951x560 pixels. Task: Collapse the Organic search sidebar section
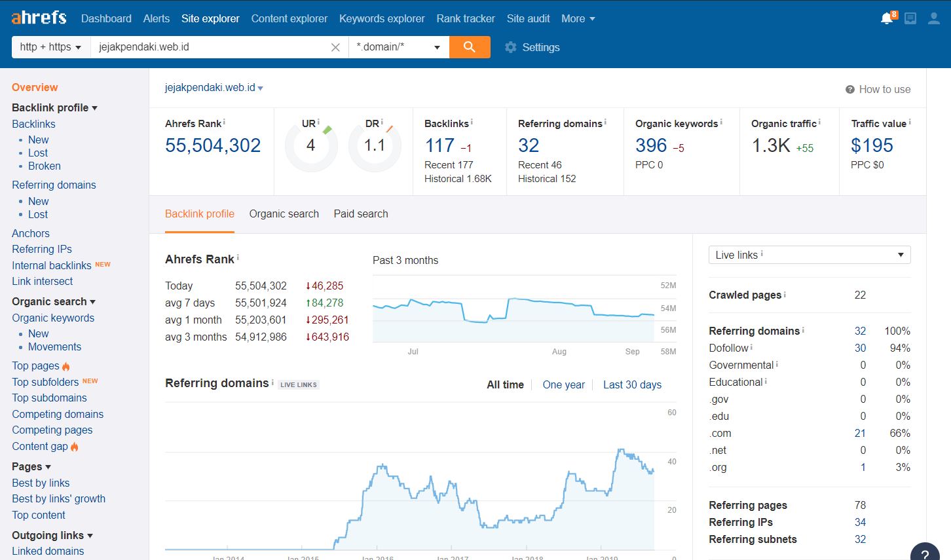click(54, 301)
